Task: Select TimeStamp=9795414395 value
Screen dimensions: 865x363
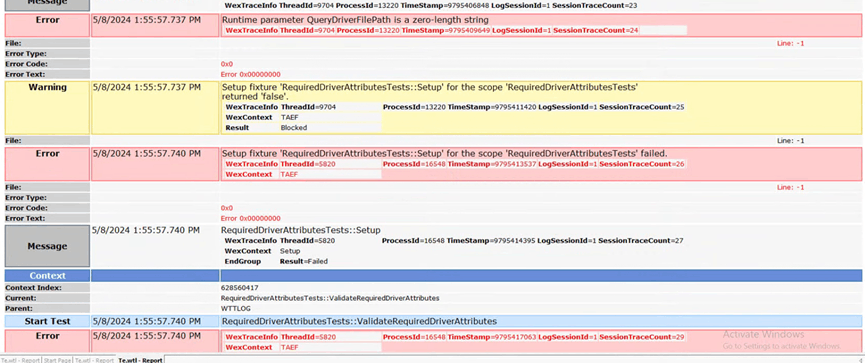Action: click(x=491, y=241)
